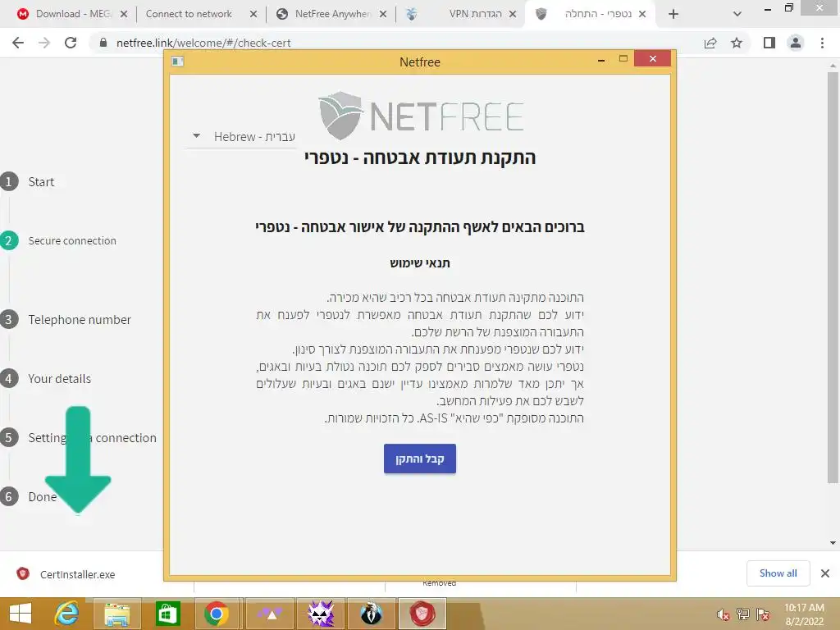Viewport: 840px width, 630px height.
Task: Reload the current page
Action: (71, 43)
